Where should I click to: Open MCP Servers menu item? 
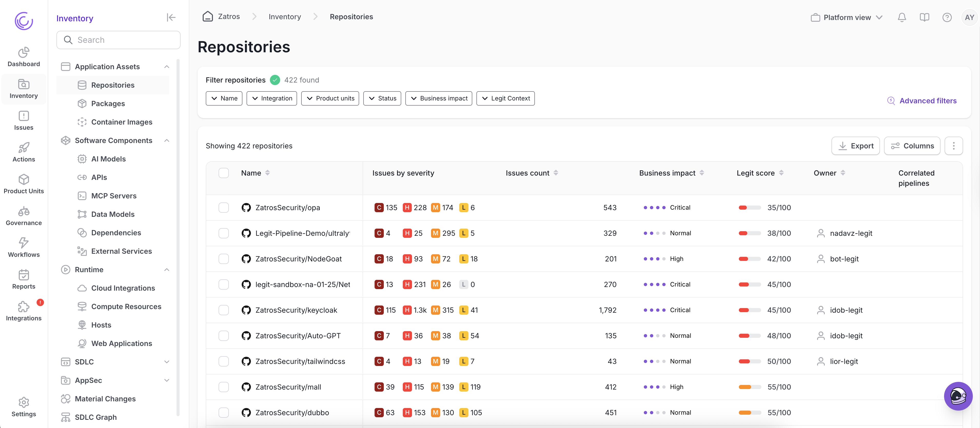click(114, 196)
